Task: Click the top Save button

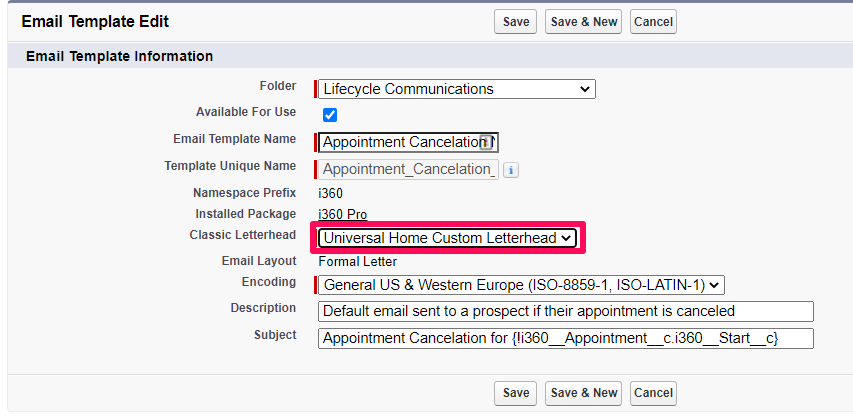Action: [x=516, y=22]
